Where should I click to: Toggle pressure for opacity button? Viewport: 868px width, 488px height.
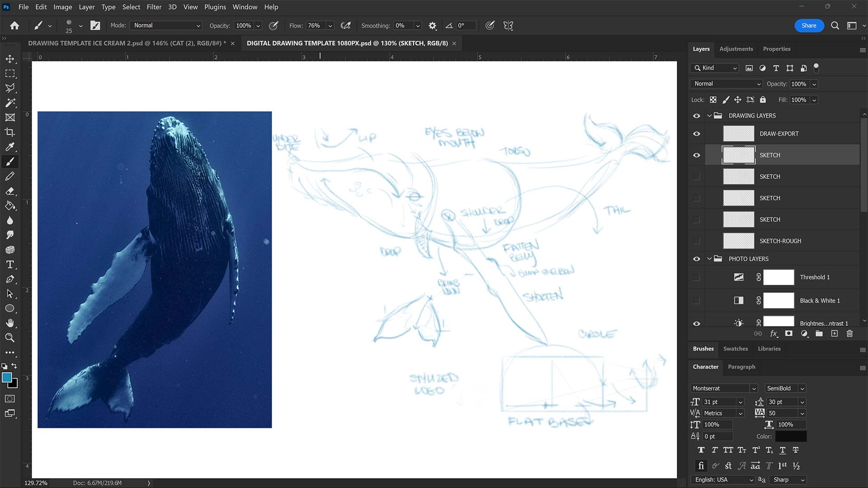274,26
